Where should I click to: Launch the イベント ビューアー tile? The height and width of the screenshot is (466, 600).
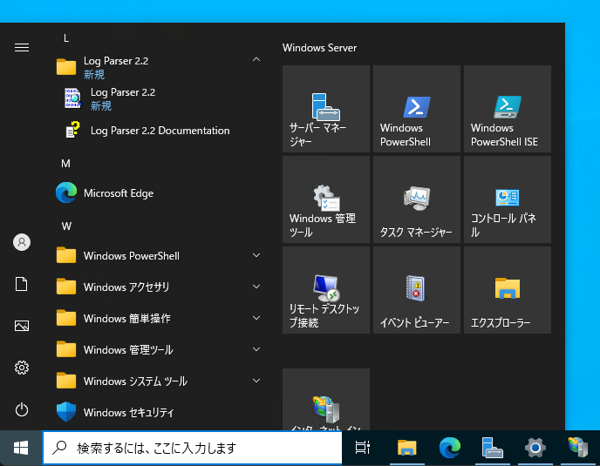pos(417,290)
